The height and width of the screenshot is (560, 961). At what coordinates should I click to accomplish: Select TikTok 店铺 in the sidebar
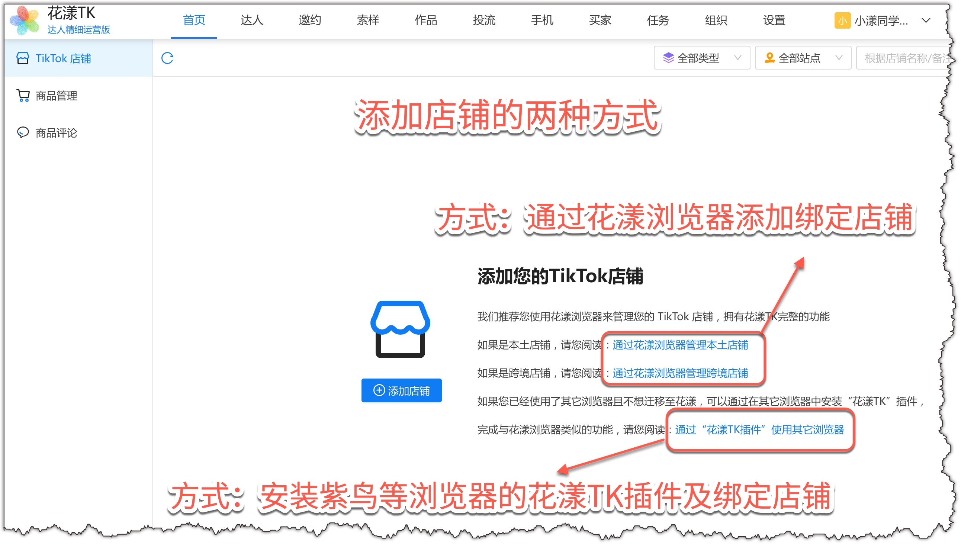(78, 58)
